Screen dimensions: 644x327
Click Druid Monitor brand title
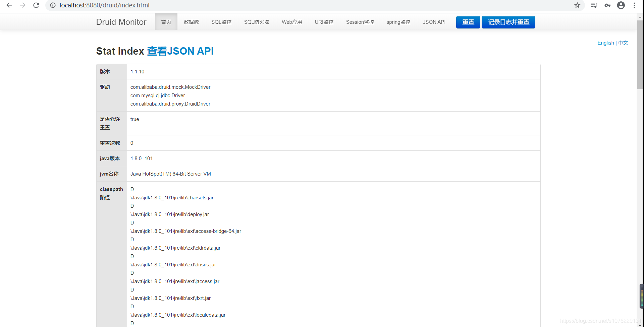click(x=121, y=22)
